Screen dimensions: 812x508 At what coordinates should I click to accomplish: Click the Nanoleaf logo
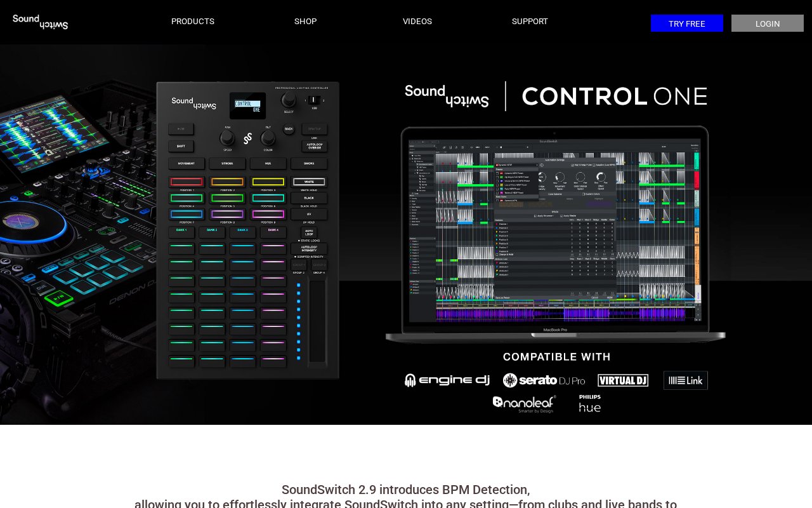pyautogui.click(x=524, y=404)
